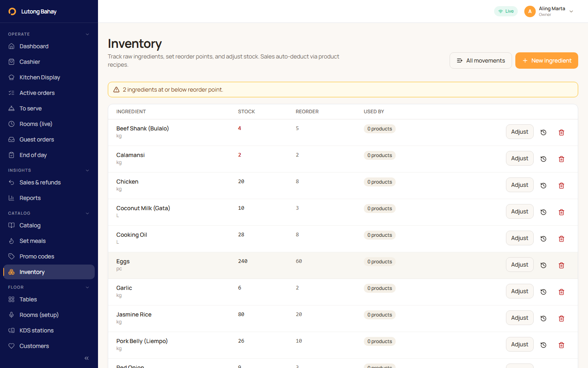
Task: Open Garlic history icon
Action: click(x=543, y=292)
